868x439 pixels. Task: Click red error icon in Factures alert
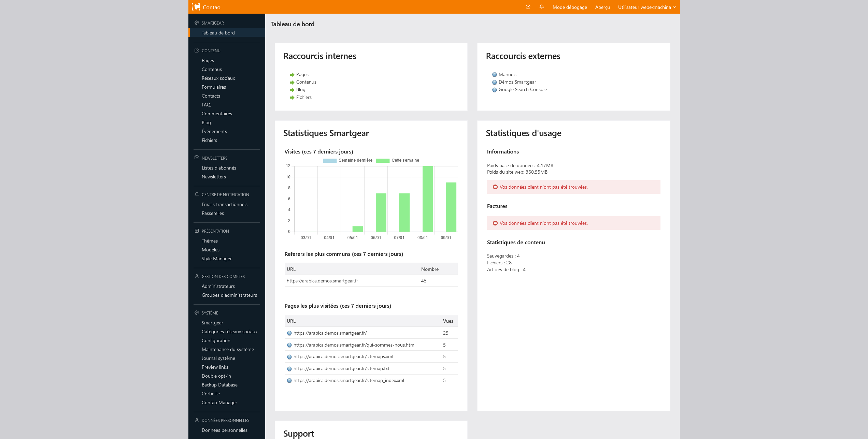coord(495,223)
